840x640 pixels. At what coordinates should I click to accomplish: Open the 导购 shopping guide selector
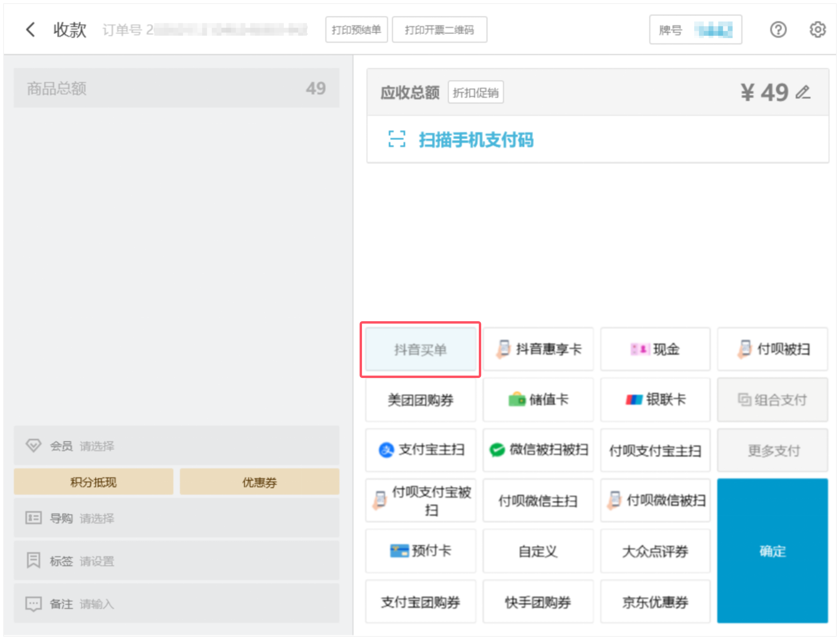click(176, 518)
